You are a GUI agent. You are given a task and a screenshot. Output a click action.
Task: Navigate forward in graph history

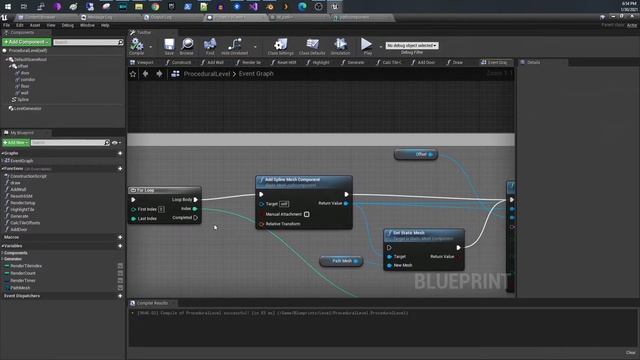coord(159,74)
